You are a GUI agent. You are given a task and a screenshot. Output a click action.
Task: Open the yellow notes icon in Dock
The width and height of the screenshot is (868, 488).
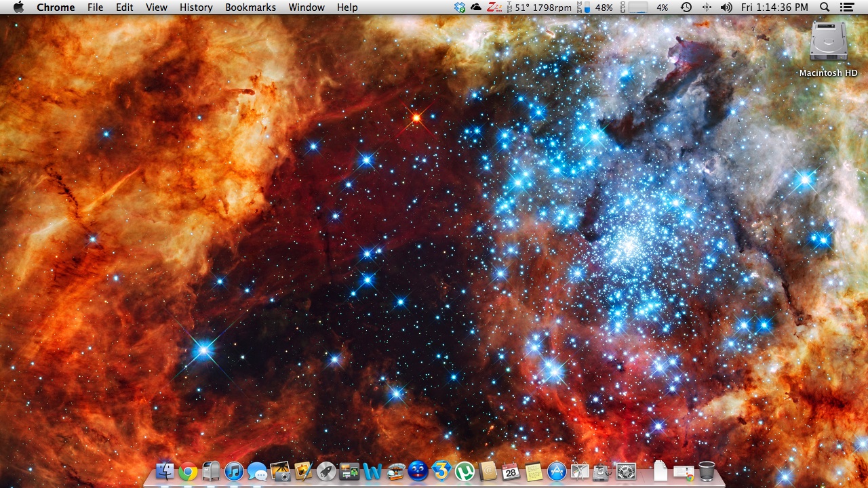534,471
